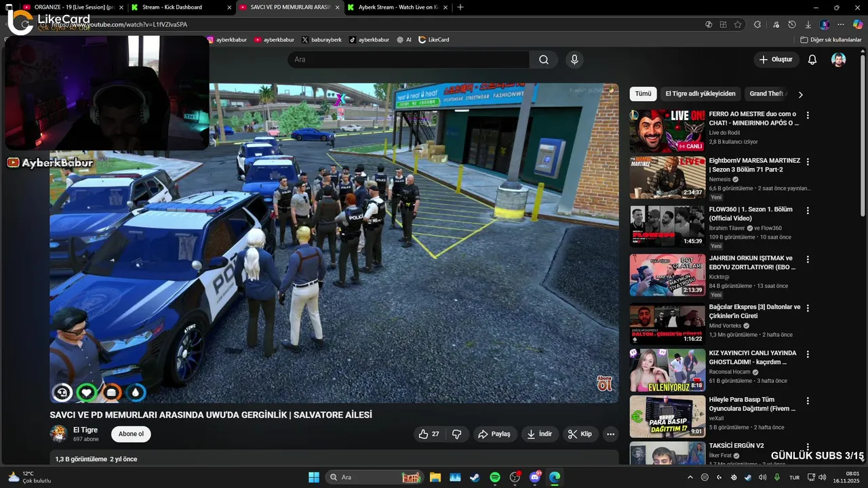Open the AI bookmark
The width and height of the screenshot is (868, 488).
[x=404, y=40]
